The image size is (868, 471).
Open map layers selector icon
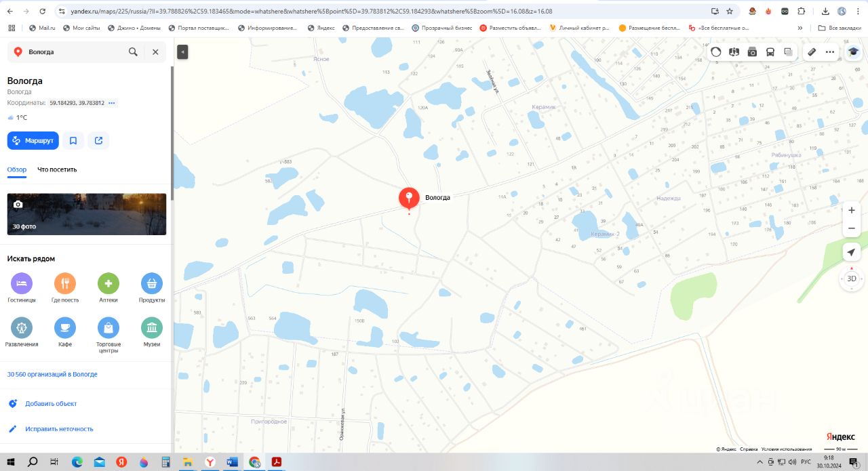[788, 52]
